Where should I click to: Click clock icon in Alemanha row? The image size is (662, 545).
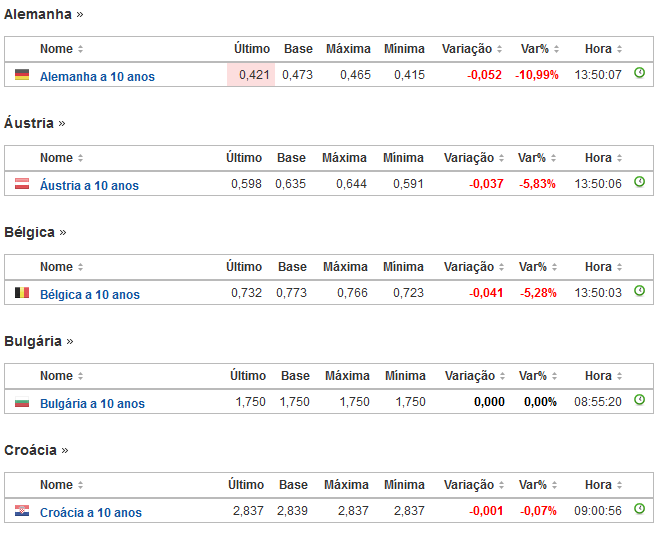click(640, 74)
